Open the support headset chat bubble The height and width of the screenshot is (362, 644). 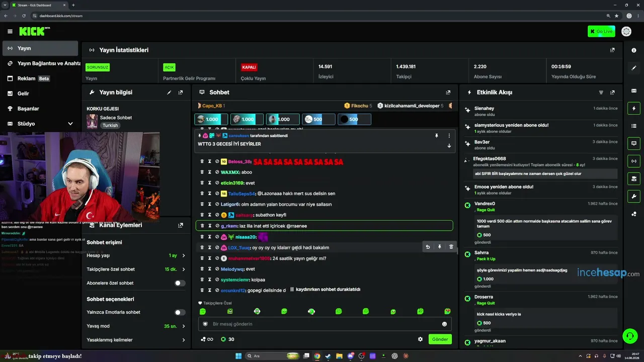pos(630,335)
